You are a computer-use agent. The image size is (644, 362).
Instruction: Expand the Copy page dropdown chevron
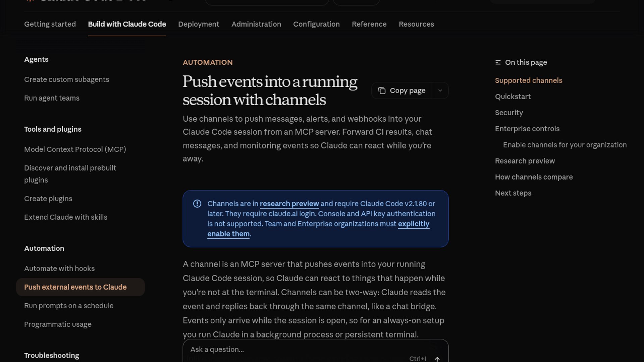[440, 90]
